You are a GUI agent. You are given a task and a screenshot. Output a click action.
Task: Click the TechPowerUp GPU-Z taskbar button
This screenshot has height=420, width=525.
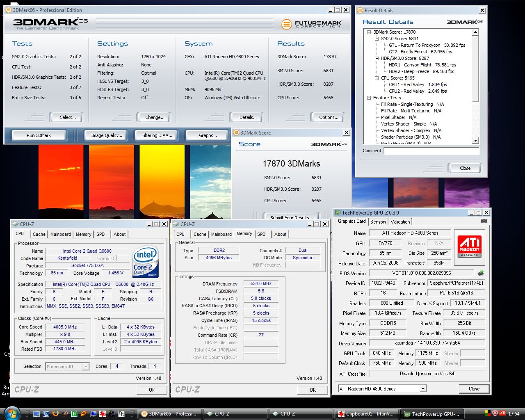point(432,414)
